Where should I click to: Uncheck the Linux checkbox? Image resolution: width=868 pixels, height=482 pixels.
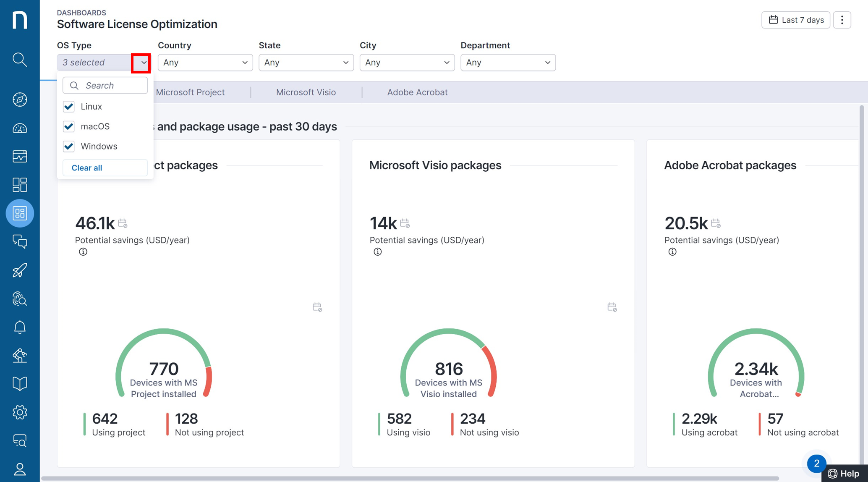69,107
